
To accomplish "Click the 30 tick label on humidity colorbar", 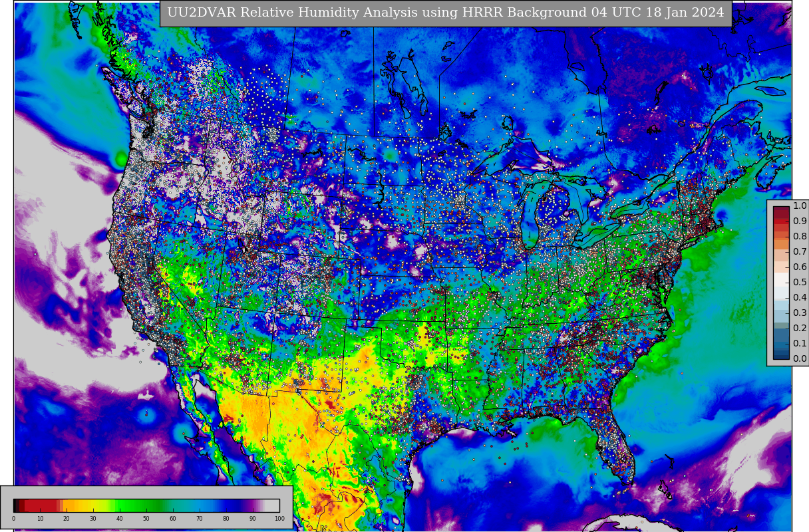I will pyautogui.click(x=93, y=519).
